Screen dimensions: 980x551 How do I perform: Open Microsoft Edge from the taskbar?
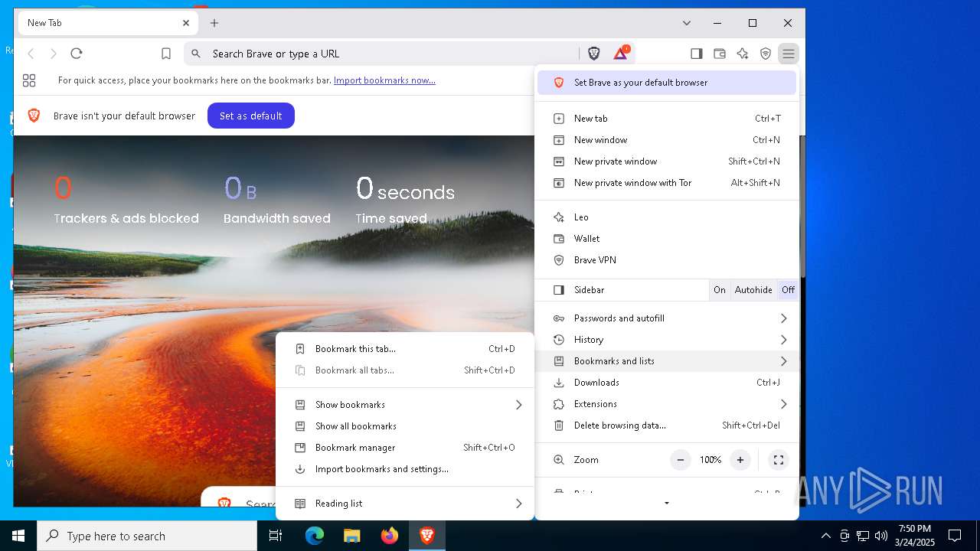click(315, 536)
